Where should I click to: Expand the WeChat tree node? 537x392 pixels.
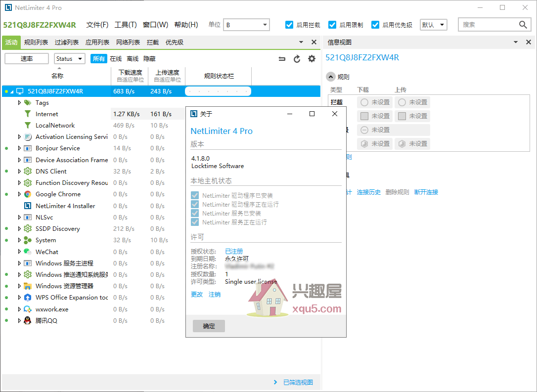coord(19,252)
